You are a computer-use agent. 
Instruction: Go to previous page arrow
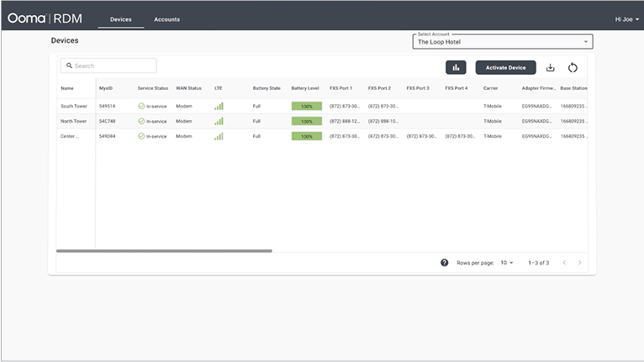point(564,263)
